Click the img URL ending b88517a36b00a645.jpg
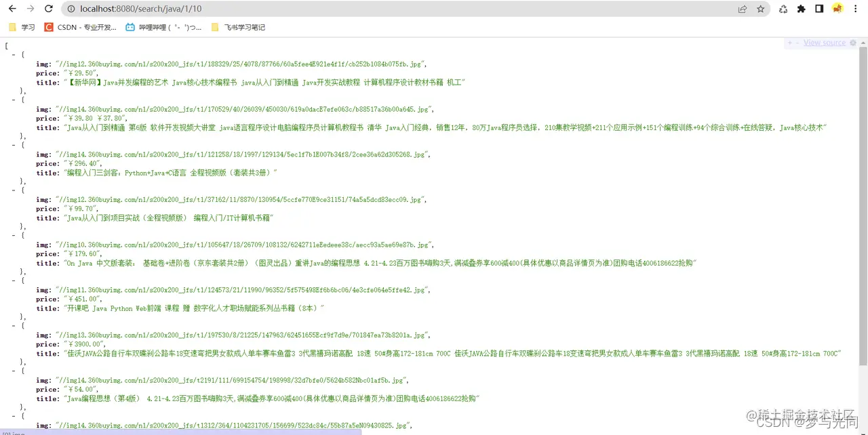 pyautogui.click(x=244, y=109)
